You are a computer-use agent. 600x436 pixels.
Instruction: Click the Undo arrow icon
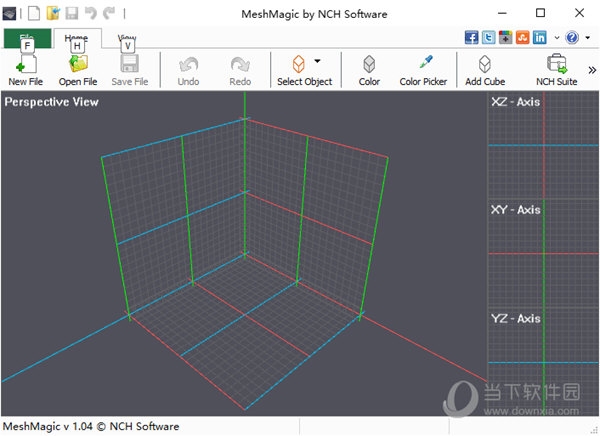pyautogui.click(x=188, y=64)
